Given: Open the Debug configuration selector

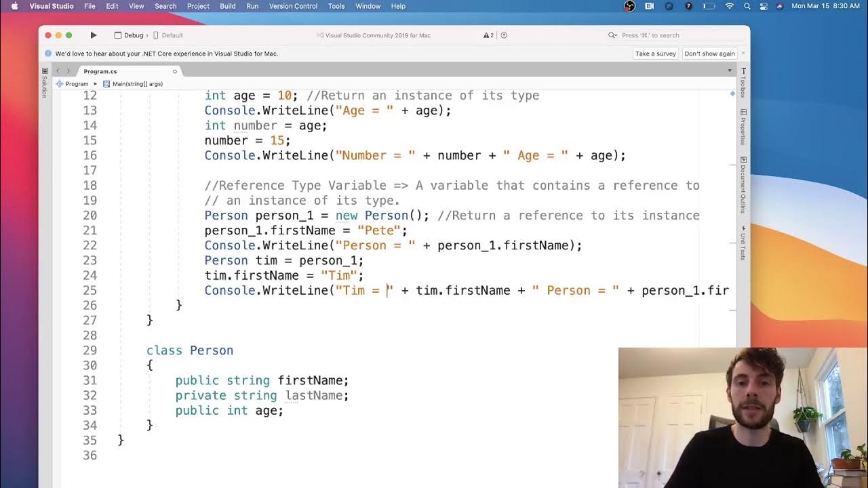Looking at the screenshot, I should [x=129, y=35].
